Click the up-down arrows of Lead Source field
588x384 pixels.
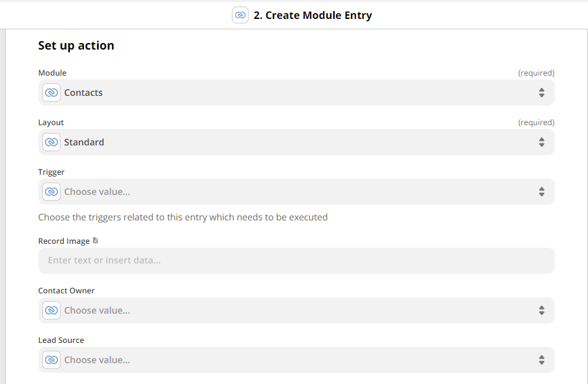(x=542, y=360)
